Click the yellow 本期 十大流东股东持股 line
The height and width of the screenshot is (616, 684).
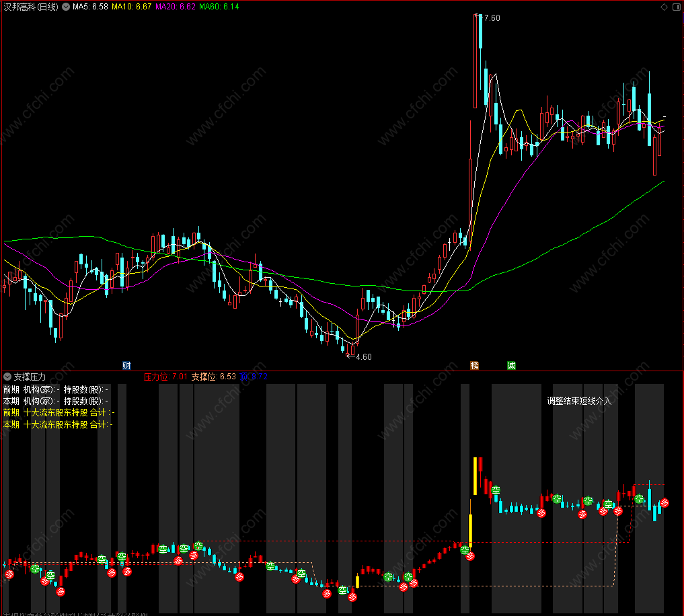point(58,424)
